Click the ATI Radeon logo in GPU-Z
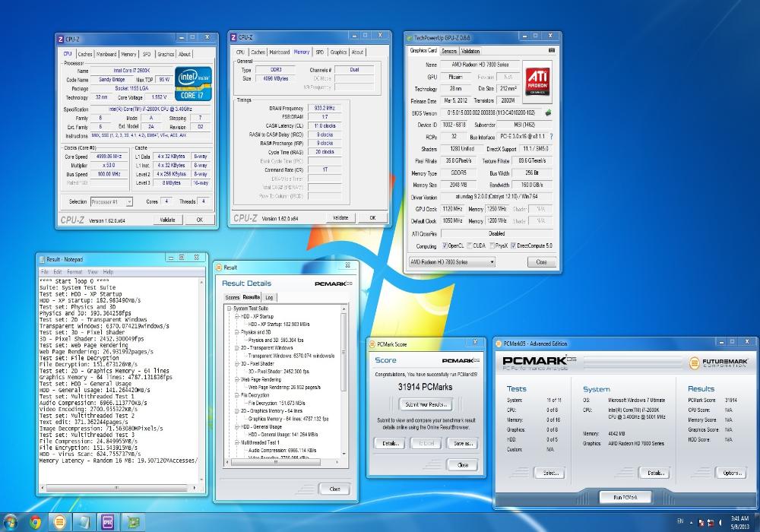The width and height of the screenshot is (760, 532). (x=537, y=81)
